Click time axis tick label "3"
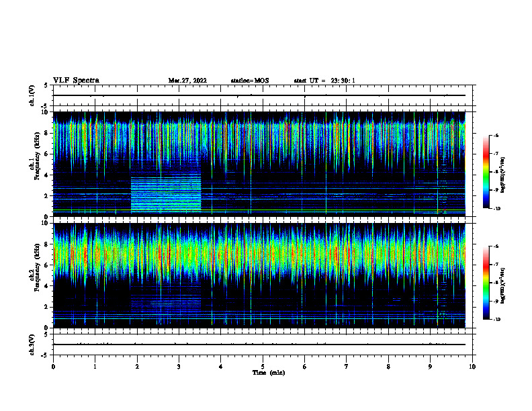532x411 pixels. (x=179, y=367)
